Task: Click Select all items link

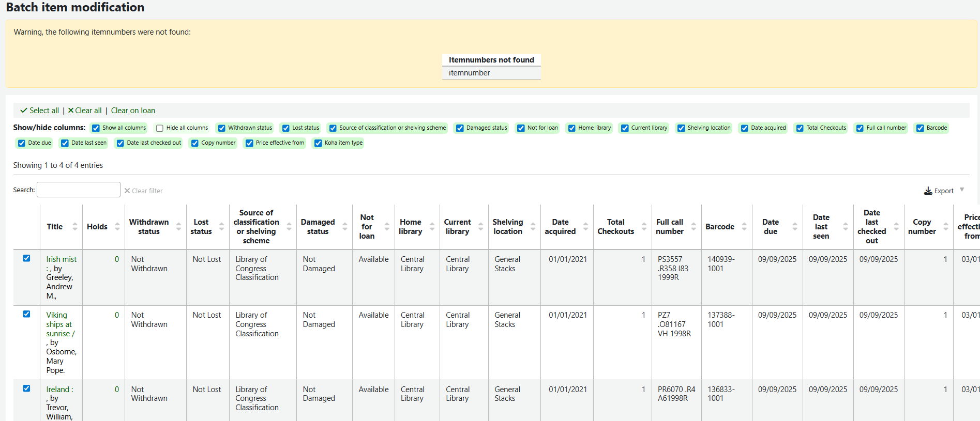Action: coord(40,111)
